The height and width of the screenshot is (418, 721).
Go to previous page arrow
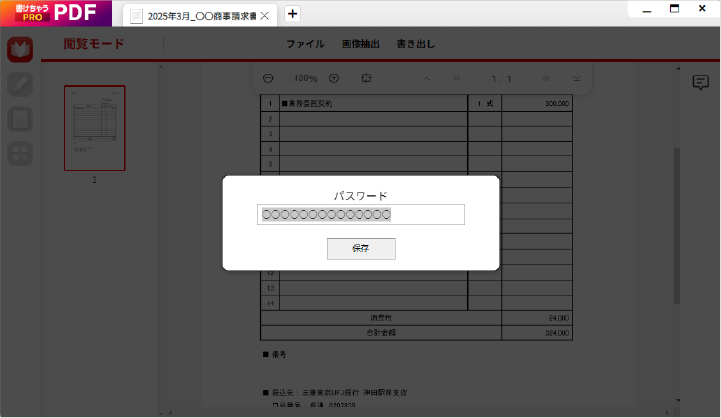426,79
